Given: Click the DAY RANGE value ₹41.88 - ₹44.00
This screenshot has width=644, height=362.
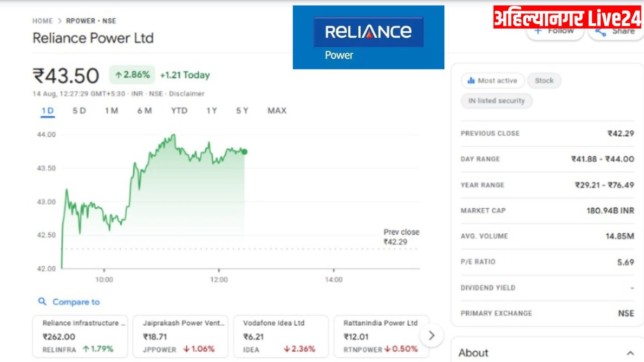Looking at the screenshot, I should [x=603, y=159].
